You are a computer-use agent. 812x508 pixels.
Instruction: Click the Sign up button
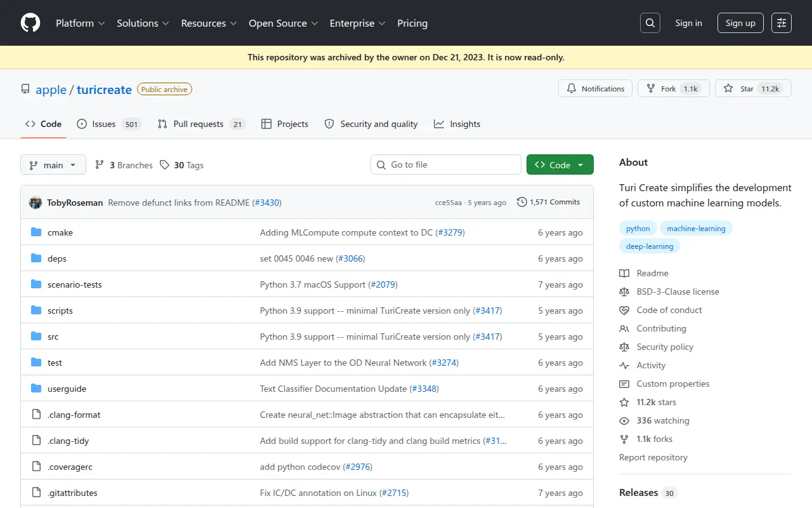point(740,23)
